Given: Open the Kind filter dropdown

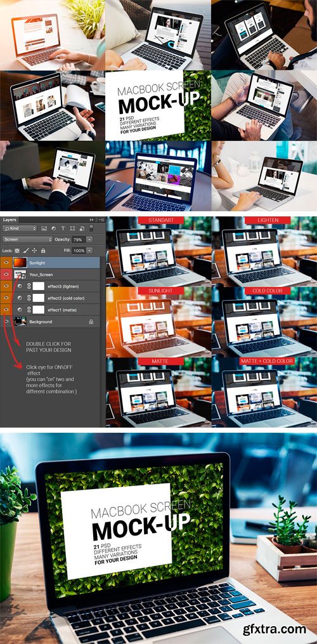Looking at the screenshot, I should 19,228.
